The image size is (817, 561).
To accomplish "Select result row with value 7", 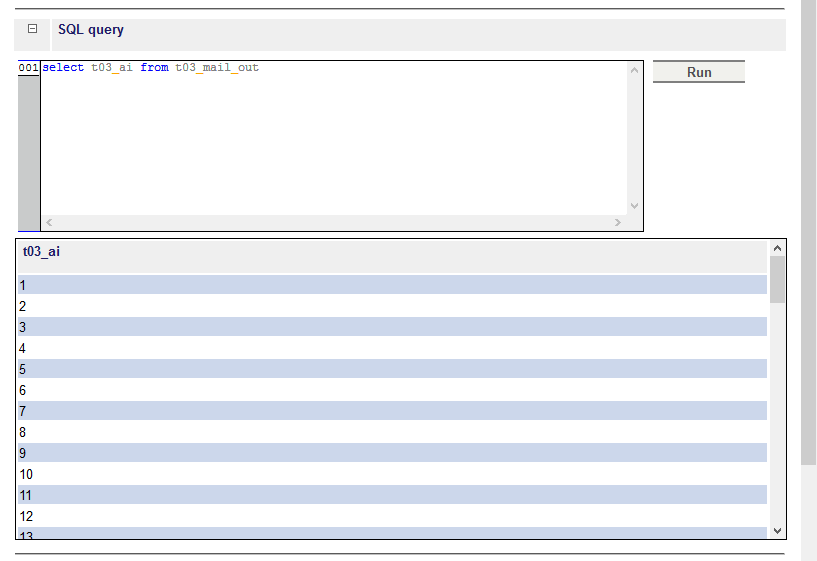I will pyautogui.click(x=392, y=410).
